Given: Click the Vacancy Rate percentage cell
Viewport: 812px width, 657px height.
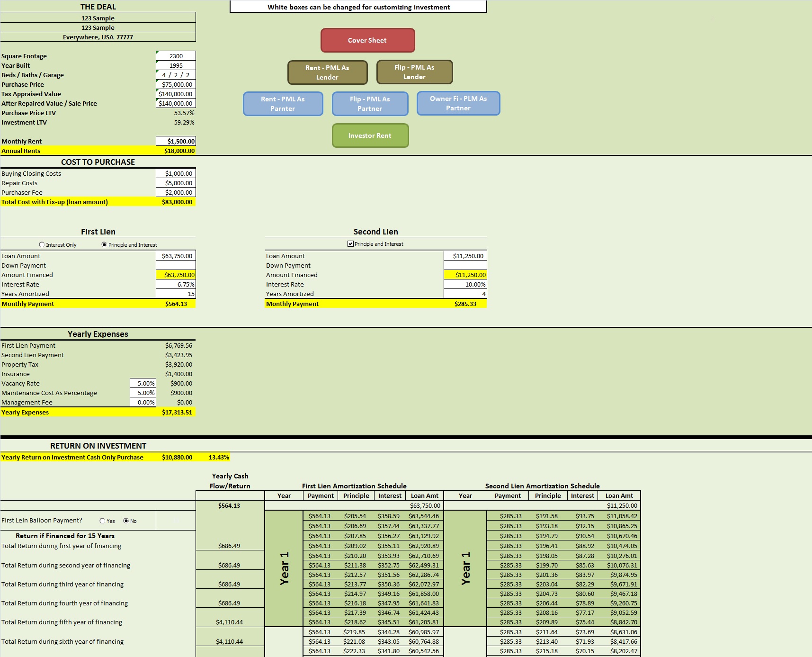Looking at the screenshot, I should (142, 383).
